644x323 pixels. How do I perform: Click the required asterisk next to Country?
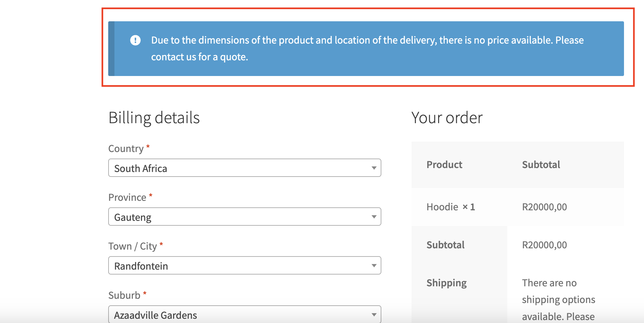[x=148, y=147]
